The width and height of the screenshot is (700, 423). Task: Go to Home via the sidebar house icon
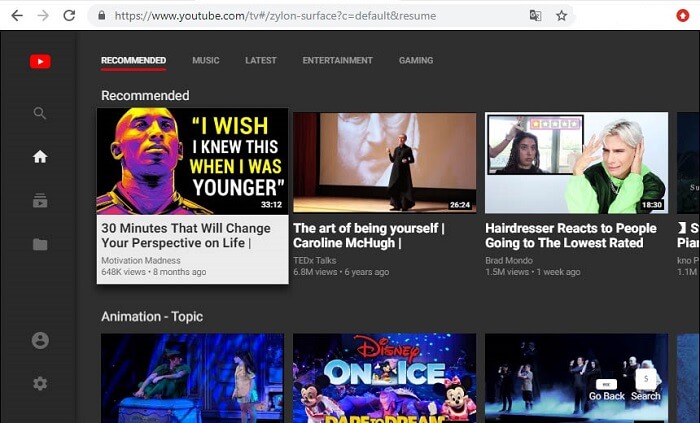[x=40, y=156]
